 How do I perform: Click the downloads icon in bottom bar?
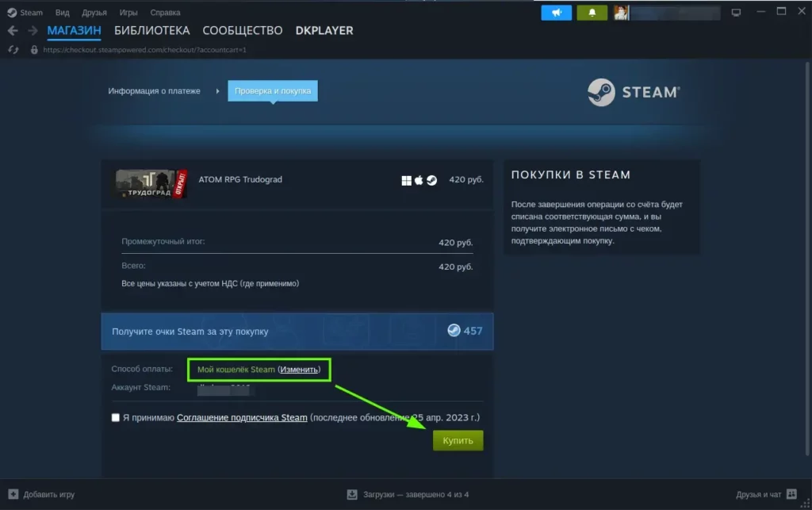pyautogui.click(x=352, y=494)
